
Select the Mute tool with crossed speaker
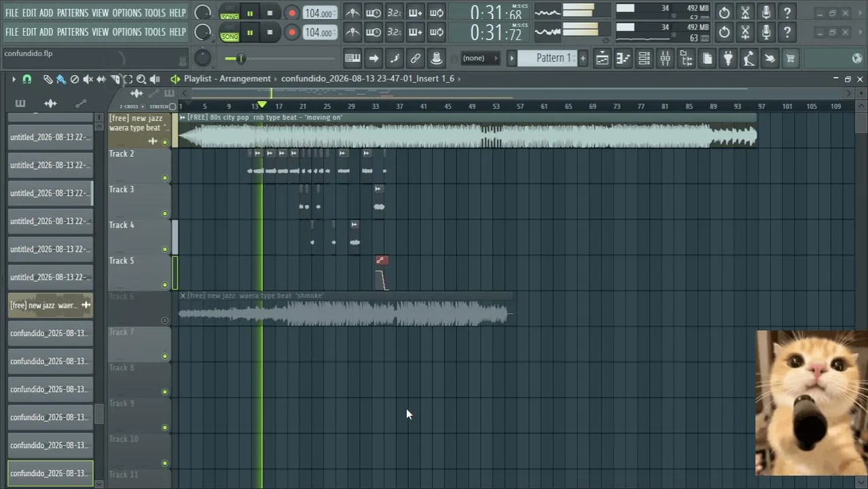coord(88,79)
